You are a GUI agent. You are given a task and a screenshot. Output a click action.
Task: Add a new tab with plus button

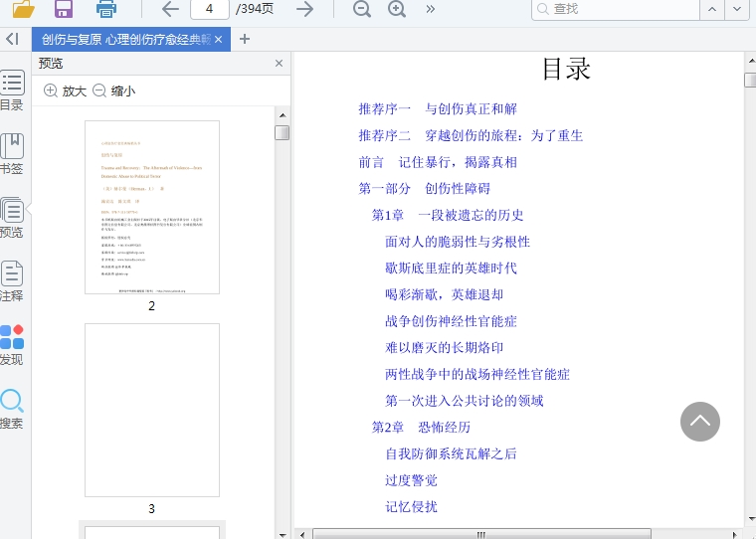click(x=245, y=39)
